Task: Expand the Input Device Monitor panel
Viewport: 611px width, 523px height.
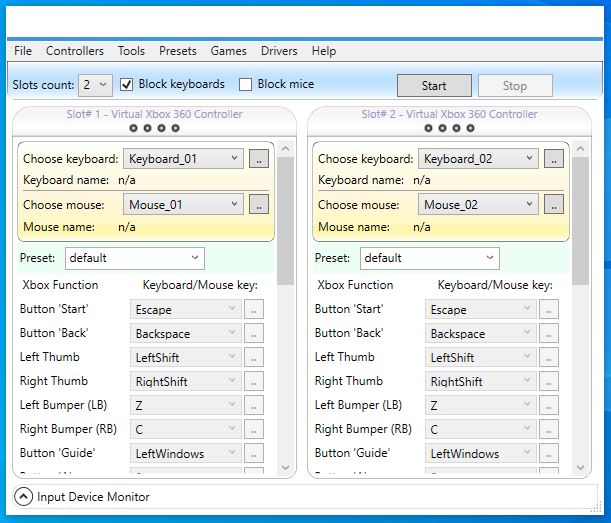Action: point(23,497)
